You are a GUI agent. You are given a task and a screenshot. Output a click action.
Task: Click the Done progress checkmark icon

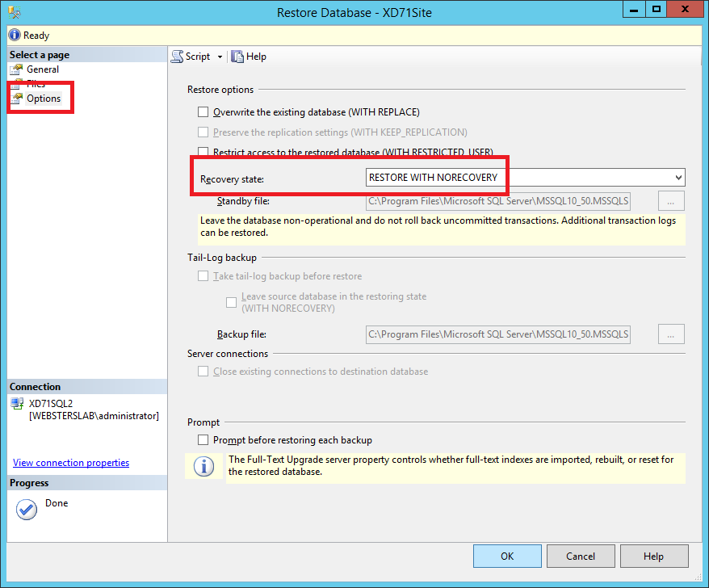click(27, 509)
